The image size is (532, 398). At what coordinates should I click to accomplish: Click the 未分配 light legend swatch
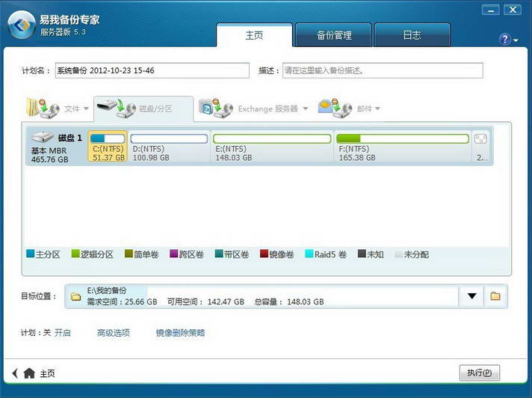pyautogui.click(x=399, y=254)
